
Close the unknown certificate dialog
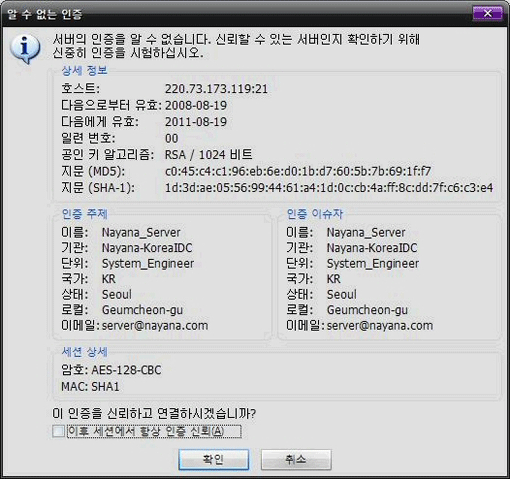487,13
